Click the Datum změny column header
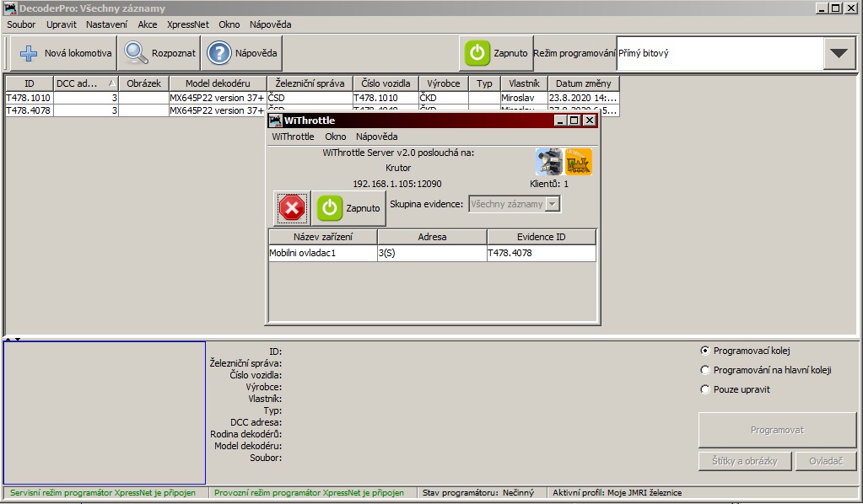The width and height of the screenshot is (863, 504). pyautogui.click(x=584, y=83)
